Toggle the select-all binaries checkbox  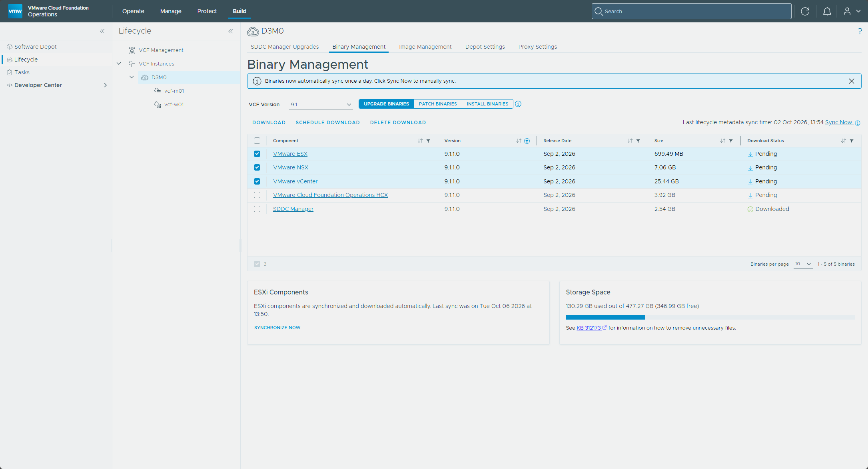coord(257,141)
